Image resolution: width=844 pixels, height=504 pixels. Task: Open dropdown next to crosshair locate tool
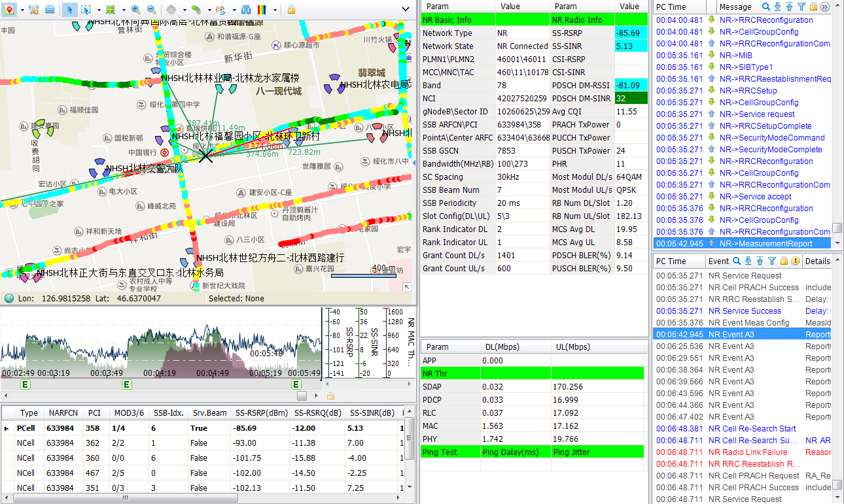184,10
